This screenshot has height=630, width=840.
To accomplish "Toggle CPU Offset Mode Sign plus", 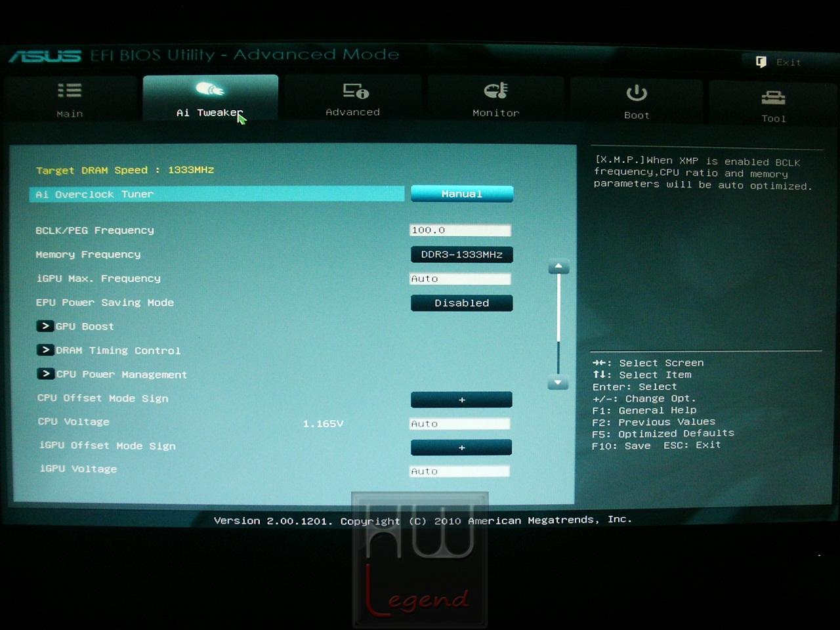I will coord(461,400).
